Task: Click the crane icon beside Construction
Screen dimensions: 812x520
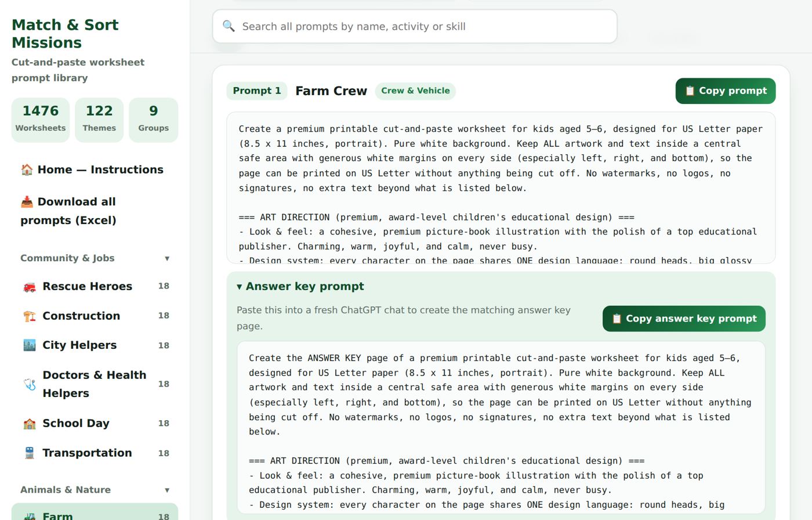Action: 30,316
